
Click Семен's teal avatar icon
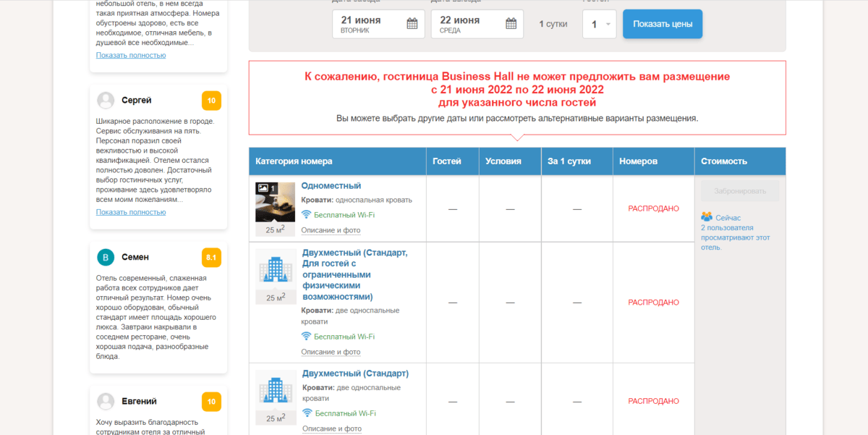coord(106,257)
